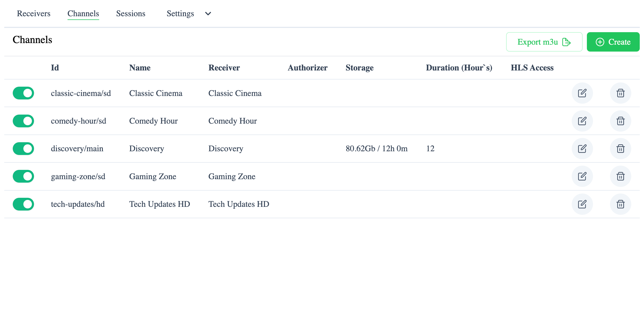Edit the tech-updates/hd channel
Screen dimensions: 644x319
coord(582,204)
